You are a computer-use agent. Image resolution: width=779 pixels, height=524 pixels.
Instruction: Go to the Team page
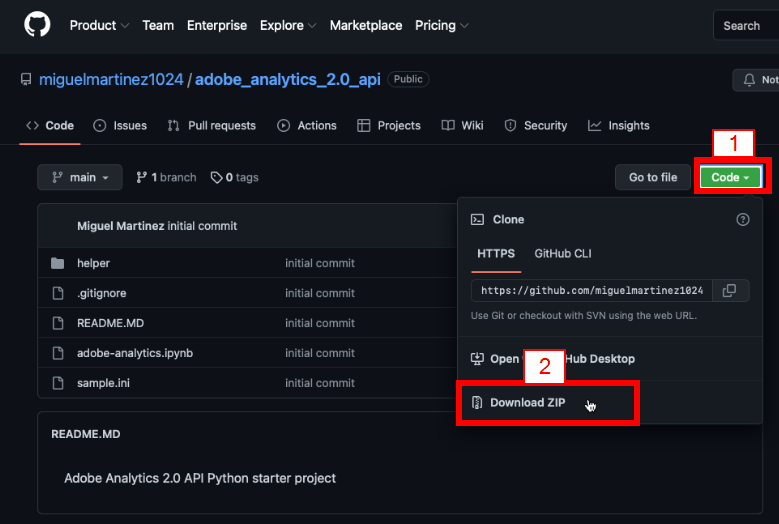158,25
